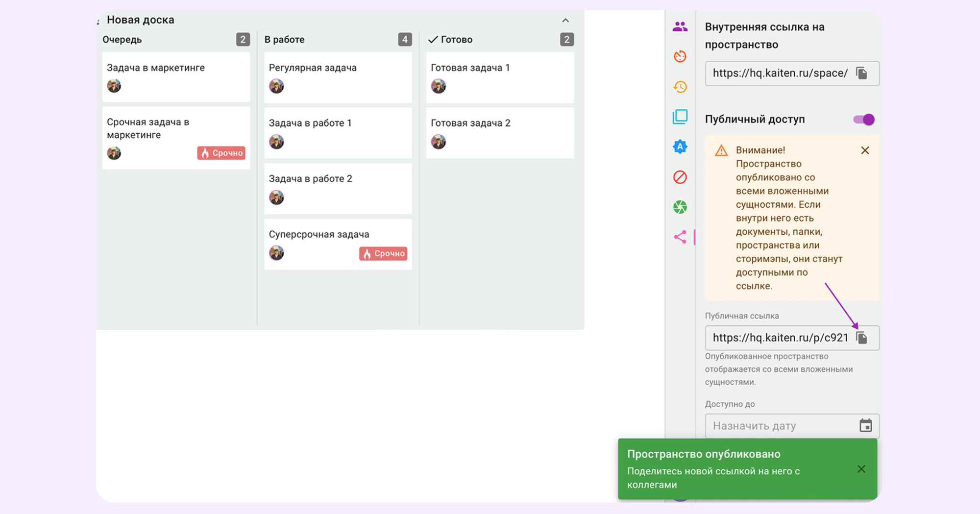Click the orange timer icon in sidebar

click(x=680, y=57)
